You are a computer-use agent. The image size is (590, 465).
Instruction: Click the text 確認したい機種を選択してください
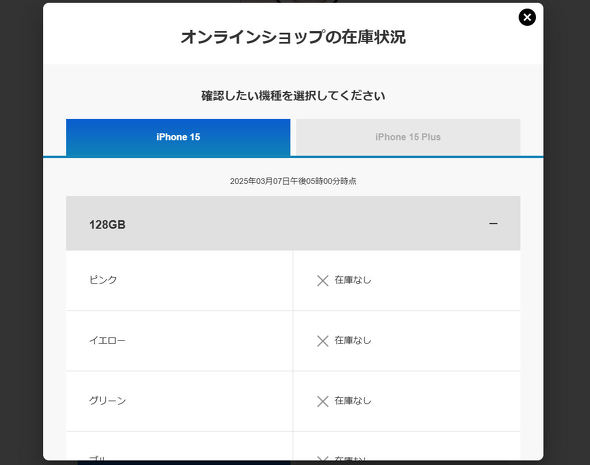tap(293, 96)
